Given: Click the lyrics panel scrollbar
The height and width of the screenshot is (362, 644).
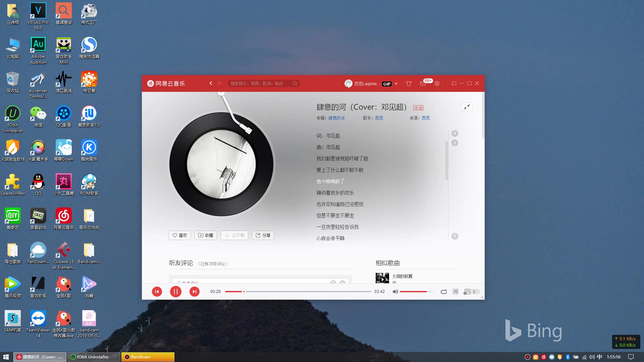Looking at the screenshot, I should (446, 161).
